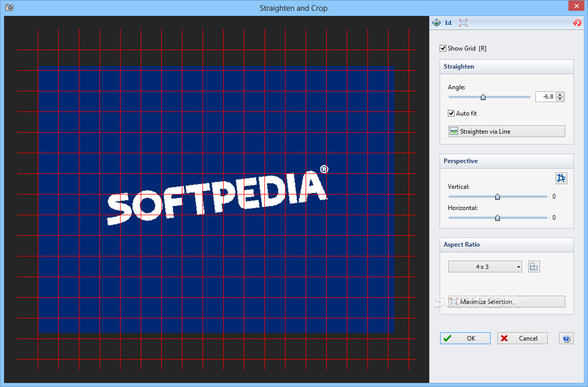Click the selection frame toolbar icon
Image resolution: width=588 pixels, height=387 pixels.
(x=463, y=23)
